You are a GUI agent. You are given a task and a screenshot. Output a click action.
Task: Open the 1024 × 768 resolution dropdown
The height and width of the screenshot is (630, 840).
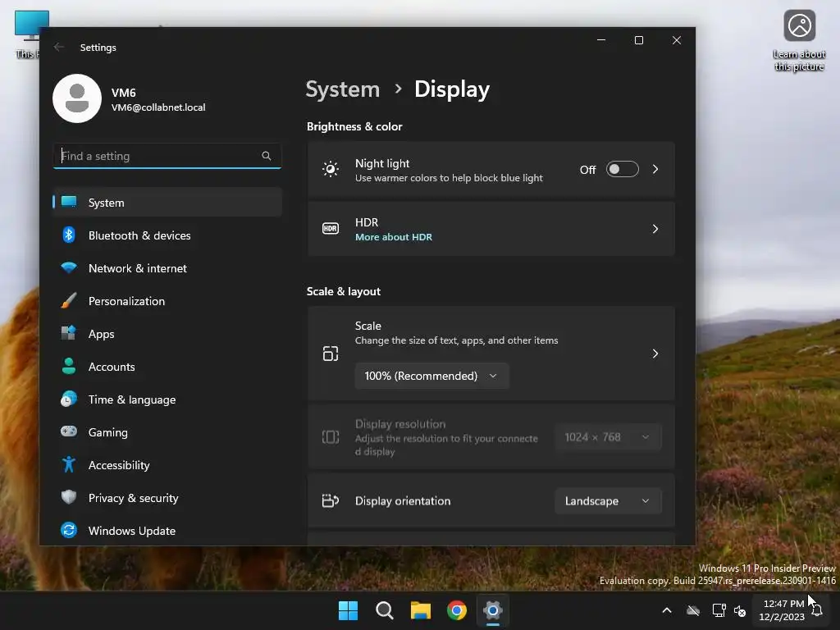click(608, 437)
